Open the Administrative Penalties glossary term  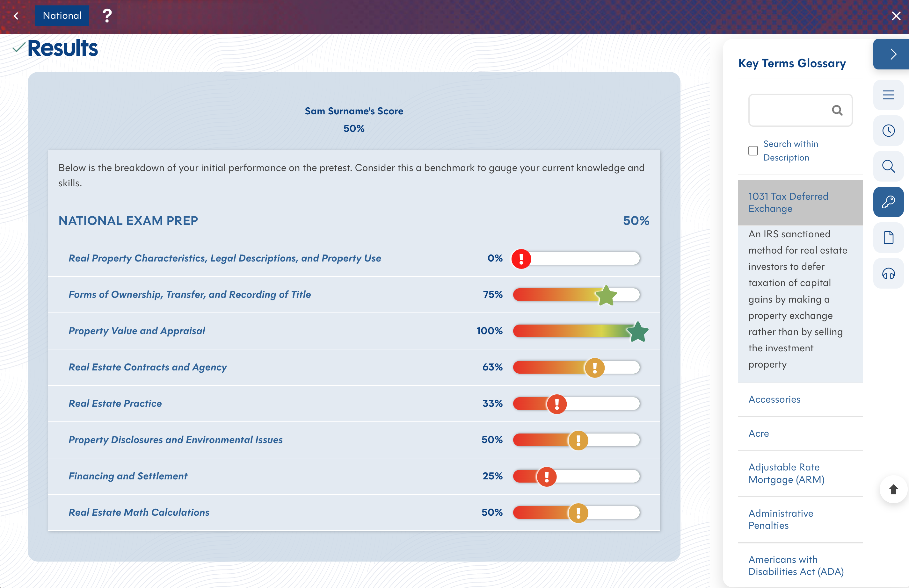(800, 519)
